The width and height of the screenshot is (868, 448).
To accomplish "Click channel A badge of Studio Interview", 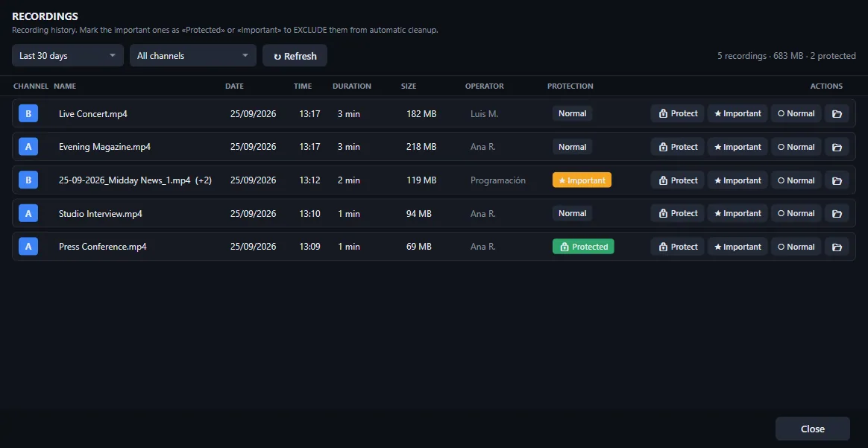I will [x=28, y=213].
